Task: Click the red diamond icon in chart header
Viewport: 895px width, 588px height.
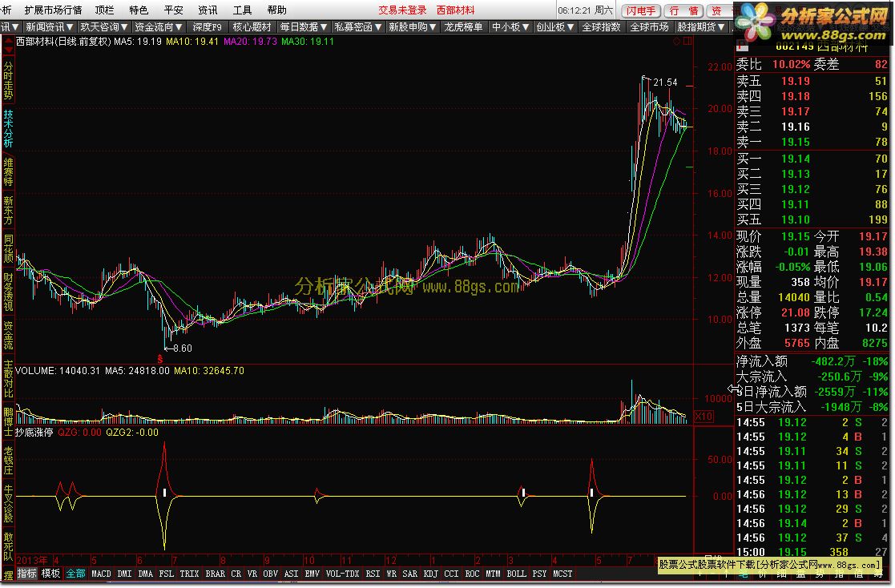Action: pyautogui.click(x=676, y=41)
